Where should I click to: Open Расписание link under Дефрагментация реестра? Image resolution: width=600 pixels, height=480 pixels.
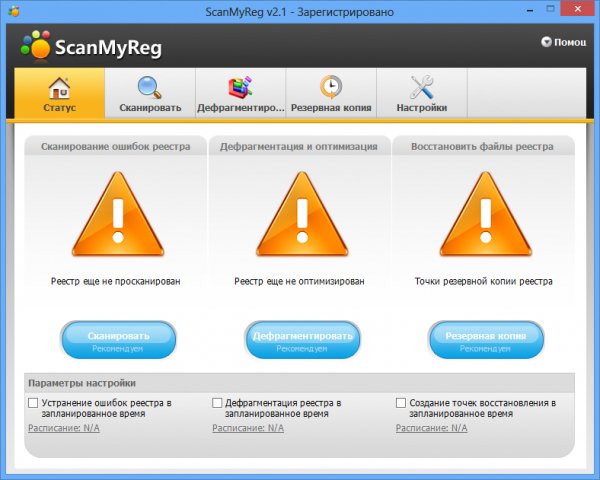click(248, 428)
